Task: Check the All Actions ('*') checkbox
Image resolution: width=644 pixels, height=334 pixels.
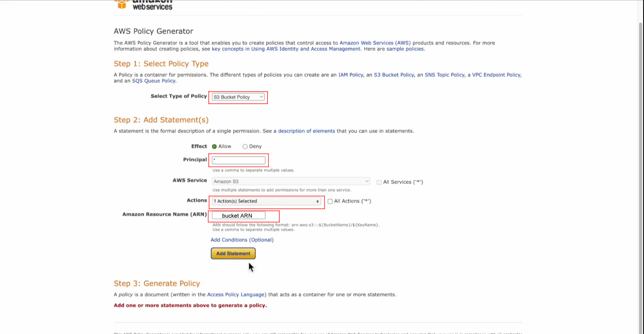Action: pos(330,201)
